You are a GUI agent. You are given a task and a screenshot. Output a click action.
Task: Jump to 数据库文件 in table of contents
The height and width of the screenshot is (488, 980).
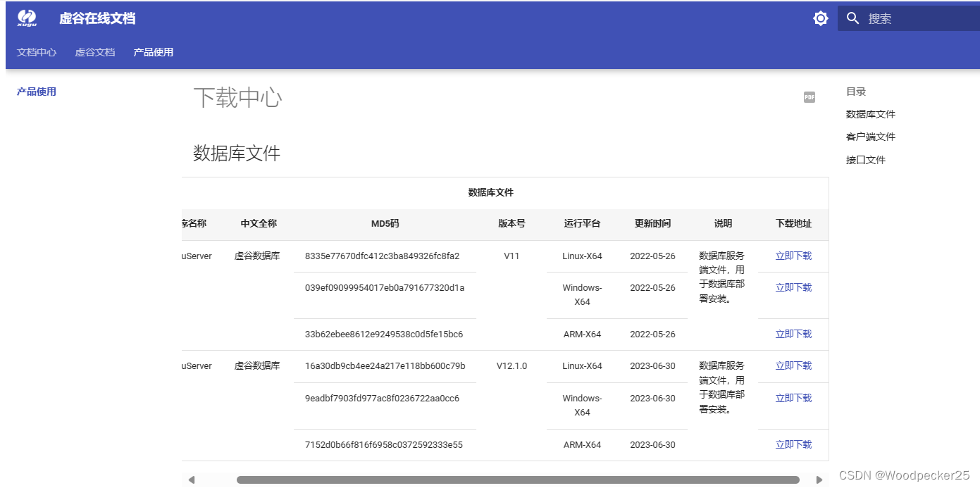(871, 114)
